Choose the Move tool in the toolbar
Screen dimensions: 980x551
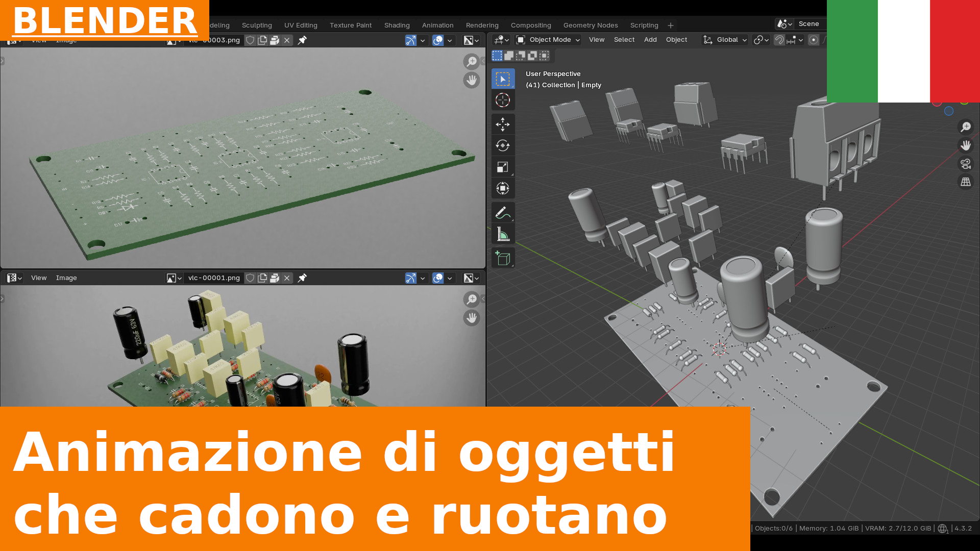coord(503,124)
